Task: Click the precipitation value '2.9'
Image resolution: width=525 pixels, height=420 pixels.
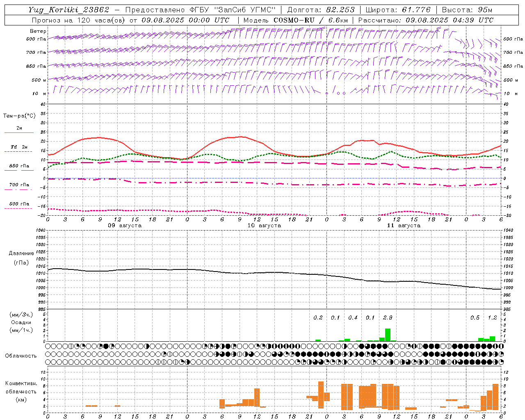Action: point(388,318)
